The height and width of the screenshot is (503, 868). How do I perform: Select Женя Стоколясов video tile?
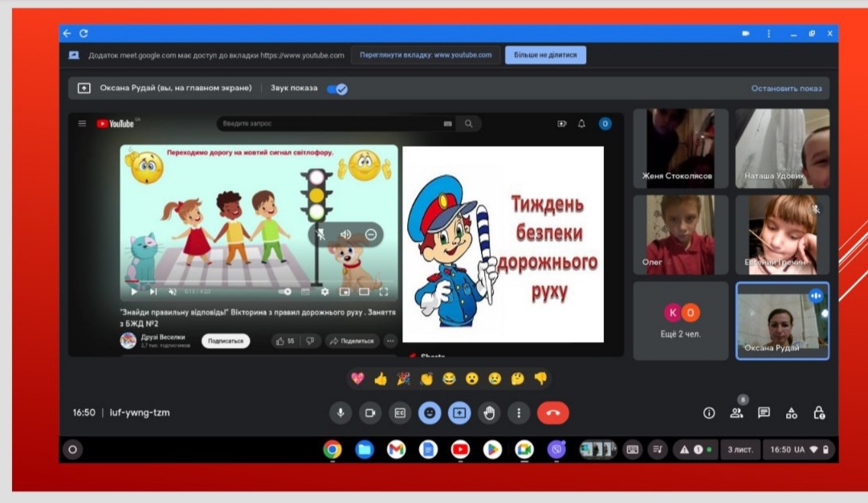(680, 148)
